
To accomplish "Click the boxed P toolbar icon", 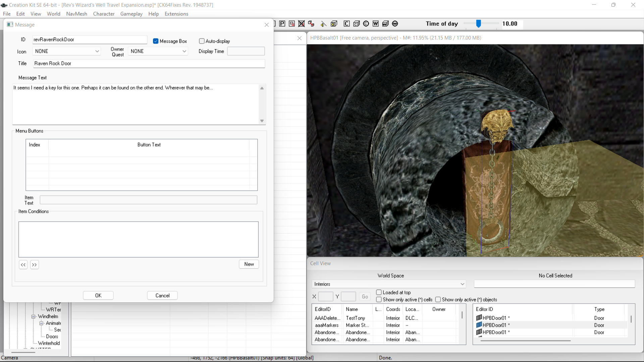I will 282,23.
